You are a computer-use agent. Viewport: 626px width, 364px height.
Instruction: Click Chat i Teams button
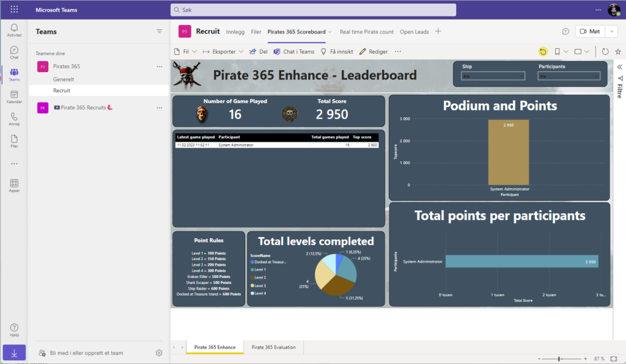[x=294, y=51]
